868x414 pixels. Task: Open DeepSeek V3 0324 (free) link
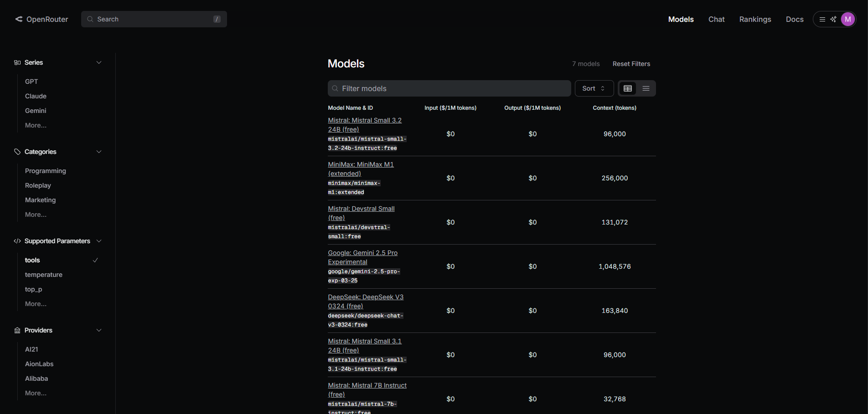tap(366, 302)
